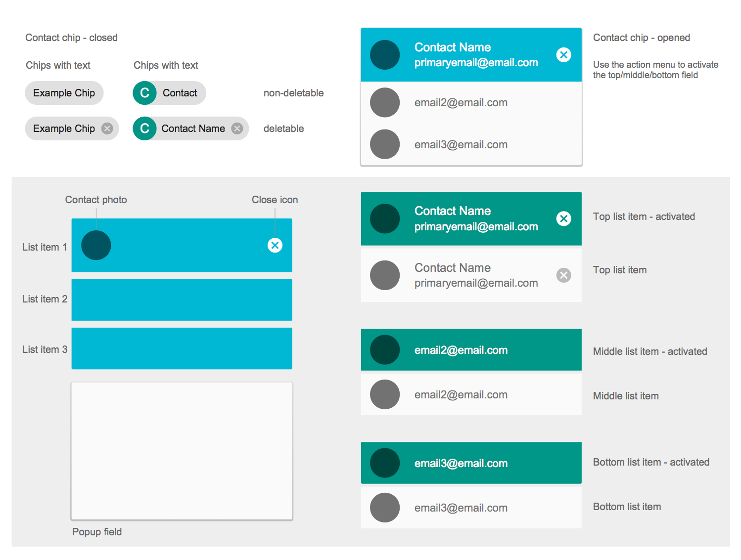Click the 'Bottom list item - activated' label

tap(651, 462)
